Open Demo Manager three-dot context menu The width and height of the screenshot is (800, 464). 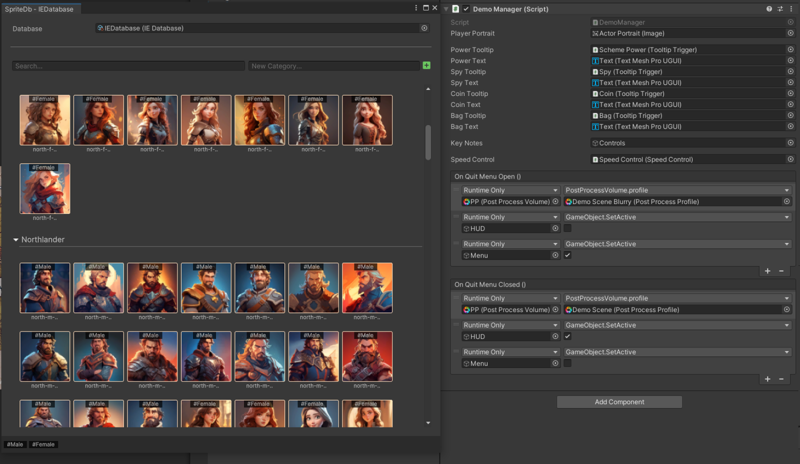click(x=791, y=8)
